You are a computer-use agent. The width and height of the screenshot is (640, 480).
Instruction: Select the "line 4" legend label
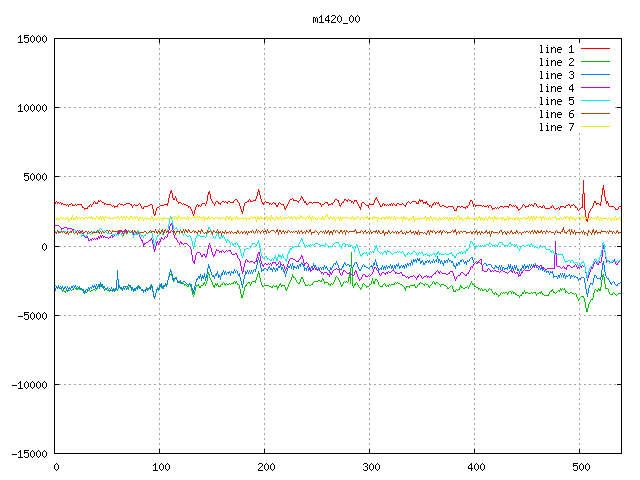pyautogui.click(x=556, y=88)
